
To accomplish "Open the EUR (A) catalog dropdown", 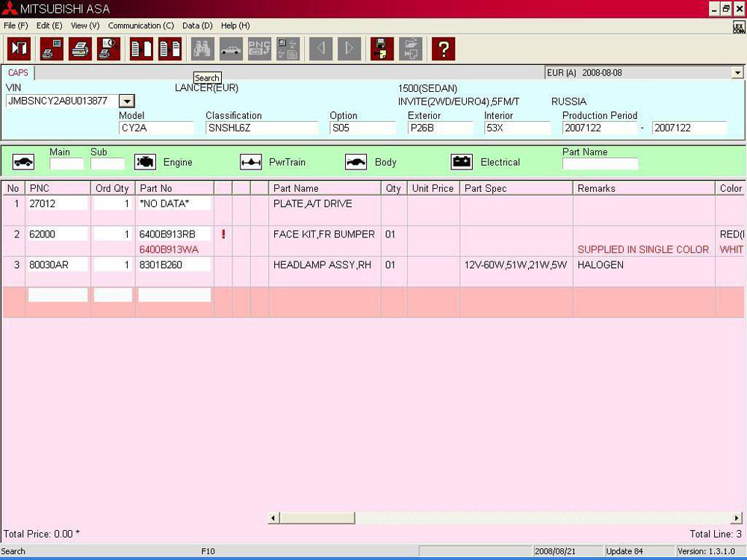I will pyautogui.click(x=737, y=73).
